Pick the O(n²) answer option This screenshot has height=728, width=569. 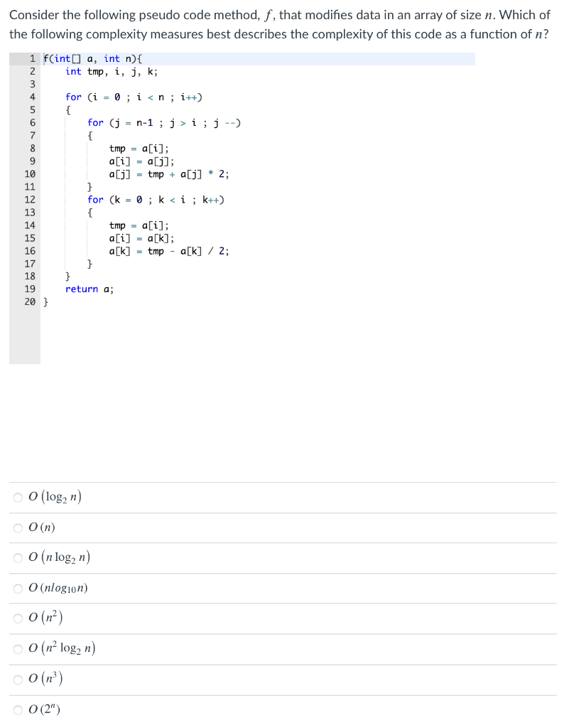click(17, 618)
